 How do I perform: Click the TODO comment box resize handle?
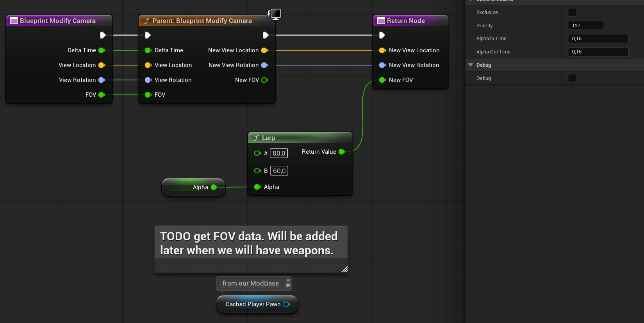pos(344,269)
